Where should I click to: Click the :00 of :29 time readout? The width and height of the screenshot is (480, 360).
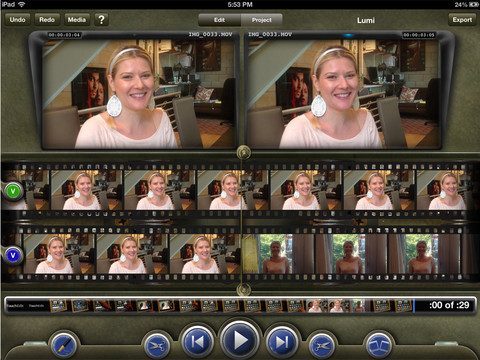click(449, 305)
